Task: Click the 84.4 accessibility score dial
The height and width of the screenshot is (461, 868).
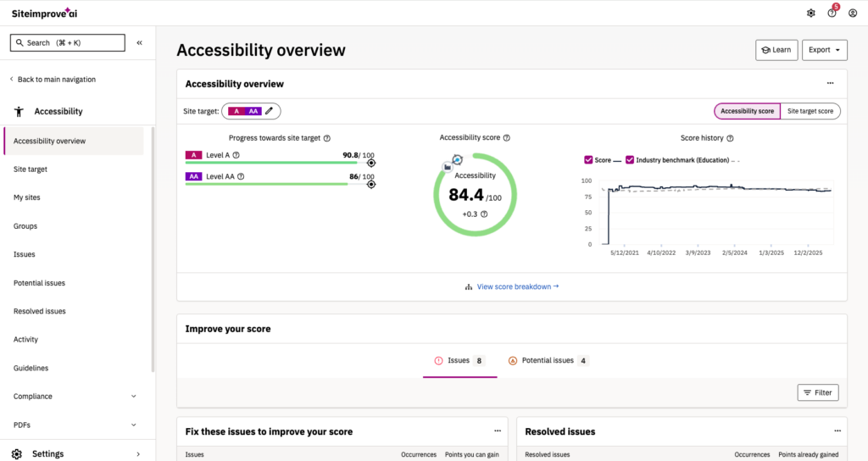Action: tap(475, 195)
